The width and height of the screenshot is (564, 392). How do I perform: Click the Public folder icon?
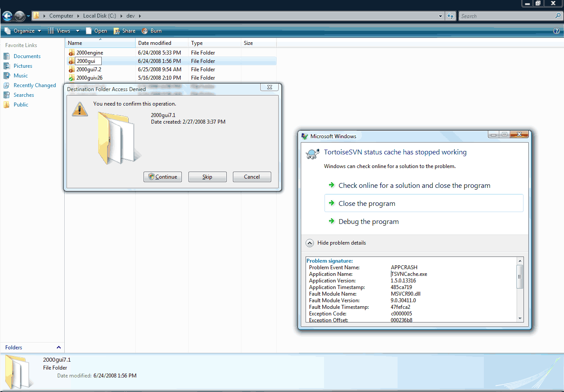[6, 105]
